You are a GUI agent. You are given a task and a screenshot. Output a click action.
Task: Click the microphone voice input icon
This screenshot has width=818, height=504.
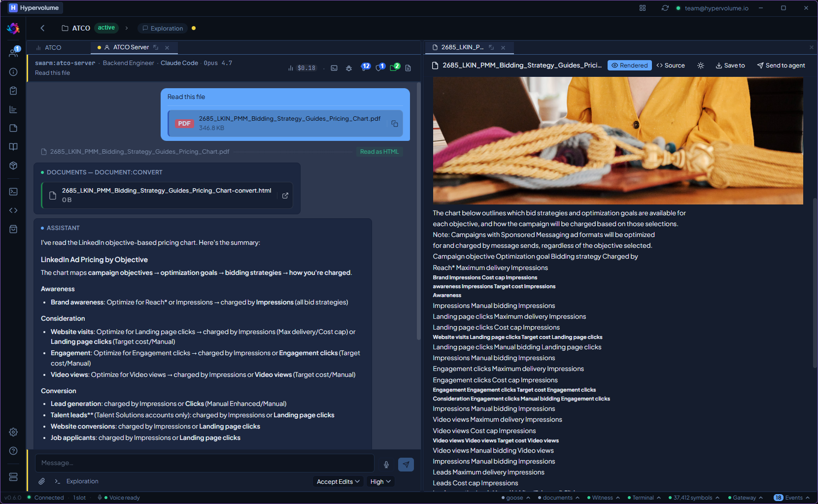click(x=386, y=465)
